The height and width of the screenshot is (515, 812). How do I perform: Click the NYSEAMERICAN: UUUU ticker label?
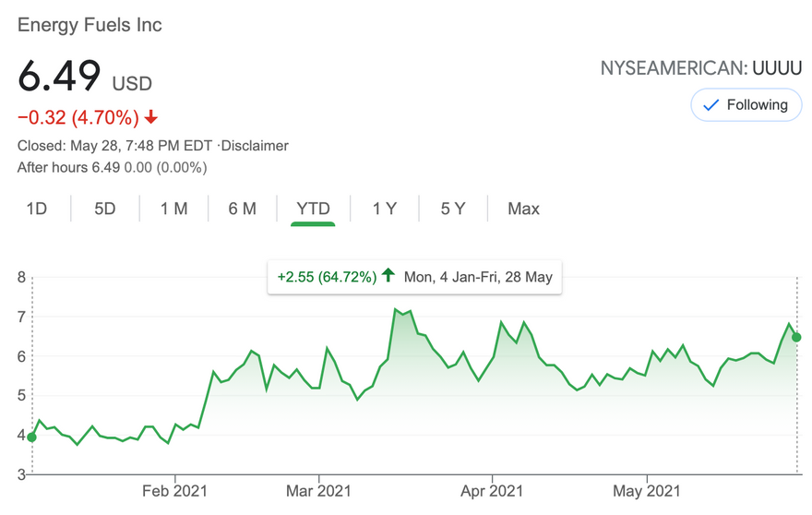pos(700,68)
